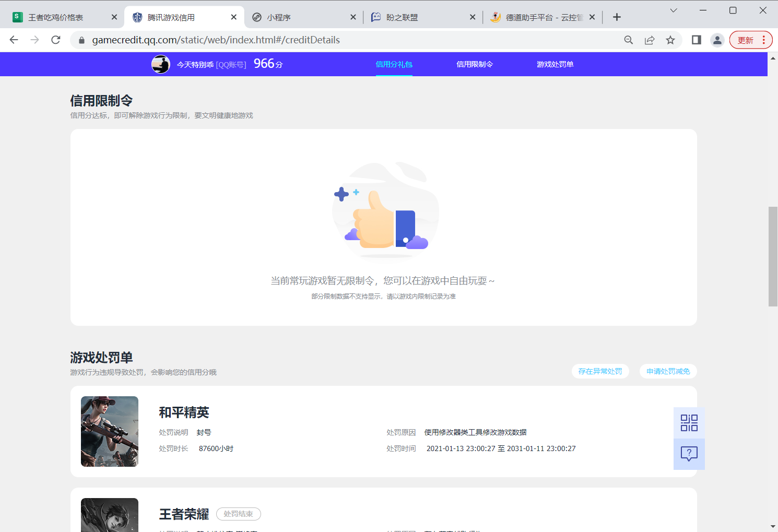Screen dimensions: 778x532
Task: Click the 信用限制令 section heading
Action: point(101,101)
